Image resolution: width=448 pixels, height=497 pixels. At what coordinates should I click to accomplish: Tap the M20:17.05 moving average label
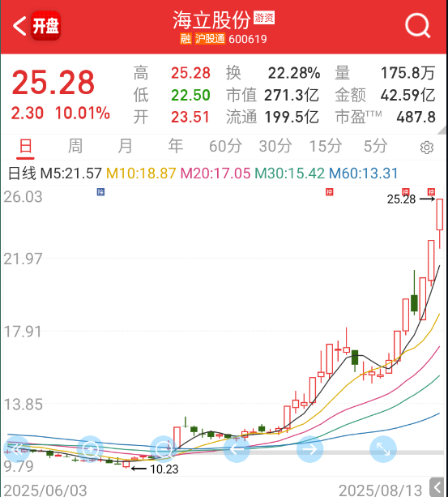tap(215, 174)
